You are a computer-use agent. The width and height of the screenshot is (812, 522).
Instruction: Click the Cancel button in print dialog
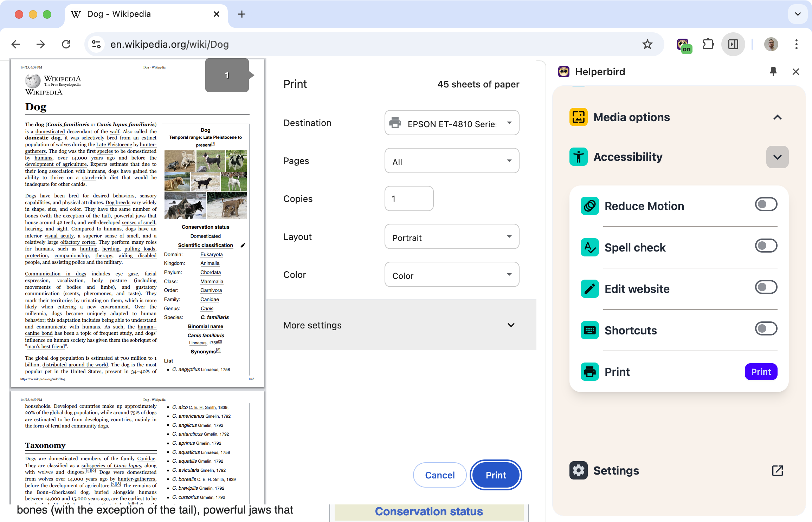tap(439, 475)
